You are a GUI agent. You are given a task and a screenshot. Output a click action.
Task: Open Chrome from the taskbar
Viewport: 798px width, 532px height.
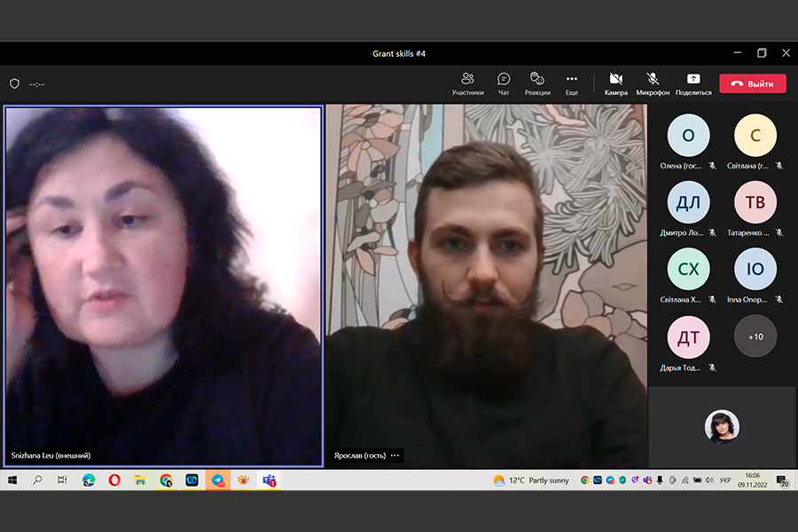coord(166,480)
